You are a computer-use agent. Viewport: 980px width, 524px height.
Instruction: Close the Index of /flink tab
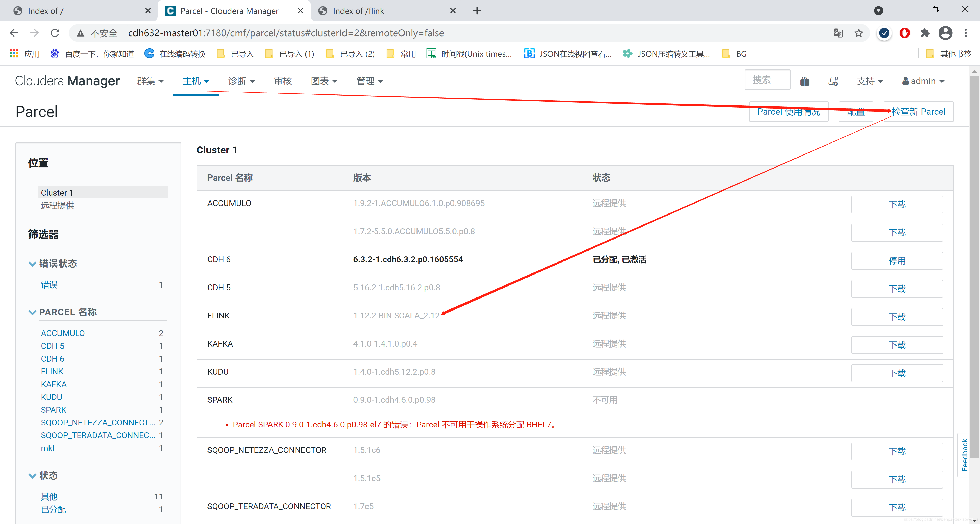453,11
